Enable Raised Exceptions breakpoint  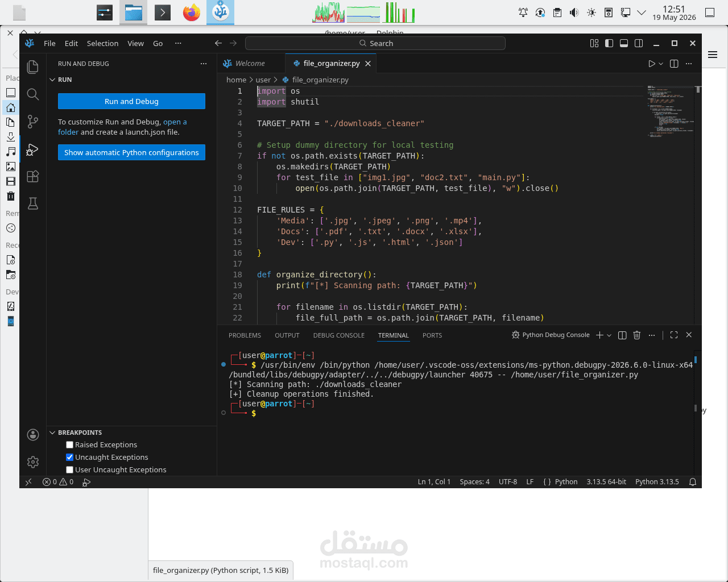pyautogui.click(x=69, y=445)
